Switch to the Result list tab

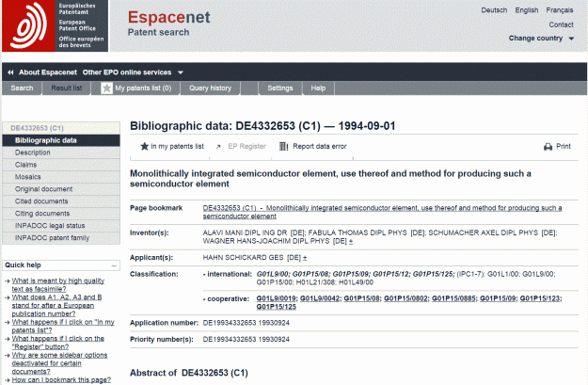[66, 88]
